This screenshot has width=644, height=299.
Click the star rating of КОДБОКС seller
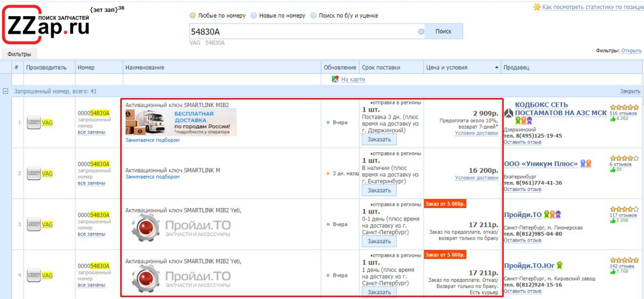624,107
